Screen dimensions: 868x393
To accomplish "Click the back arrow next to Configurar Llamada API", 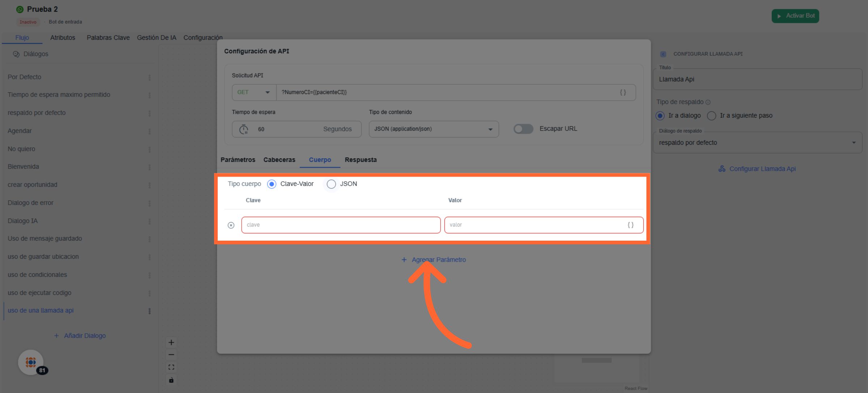I will click(x=663, y=54).
